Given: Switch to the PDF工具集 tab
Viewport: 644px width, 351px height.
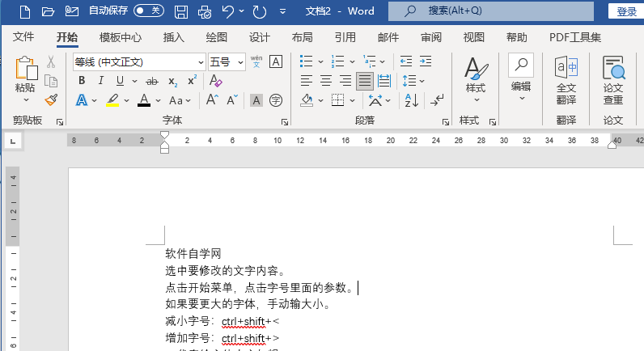Looking at the screenshot, I should [575, 38].
